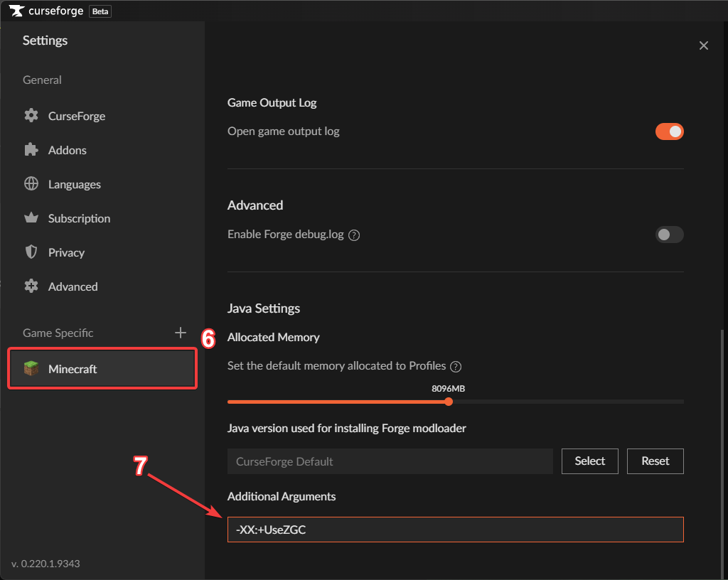Click the Game Specific section label
The height and width of the screenshot is (580, 728).
click(58, 333)
